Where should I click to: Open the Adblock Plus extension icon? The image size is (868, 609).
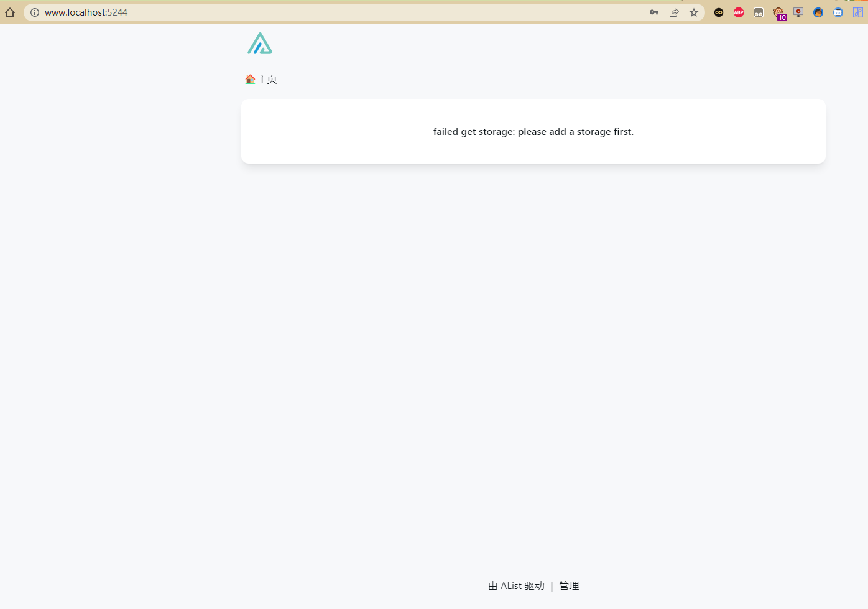738,12
